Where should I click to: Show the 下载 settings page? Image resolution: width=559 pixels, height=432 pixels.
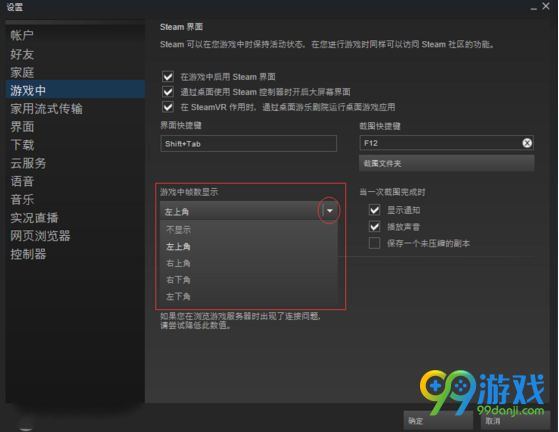click(22, 145)
